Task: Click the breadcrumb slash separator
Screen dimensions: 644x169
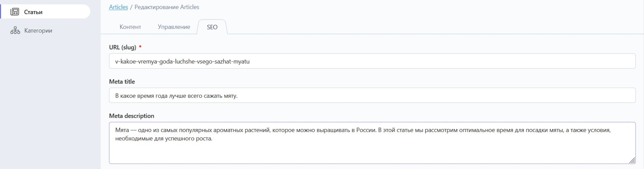Action: coord(131,7)
